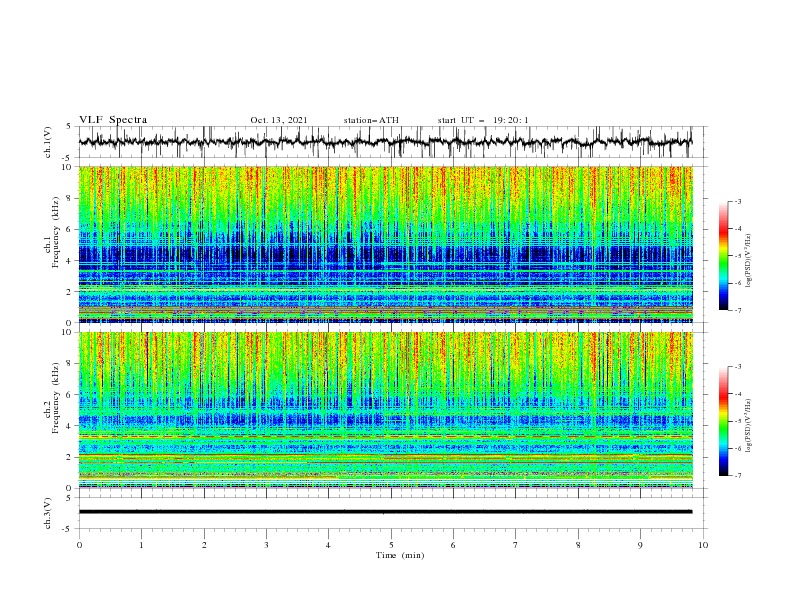This screenshot has width=792, height=612.
Task: Click the "ch.1(V)" waveform axis label
Action: click(x=48, y=142)
